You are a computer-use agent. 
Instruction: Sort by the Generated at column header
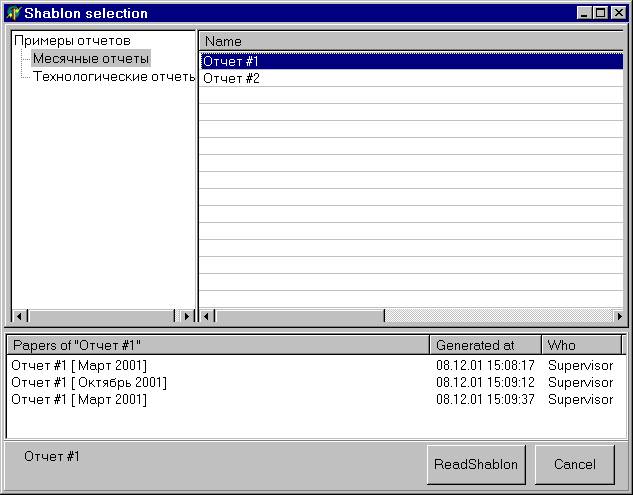[484, 345]
